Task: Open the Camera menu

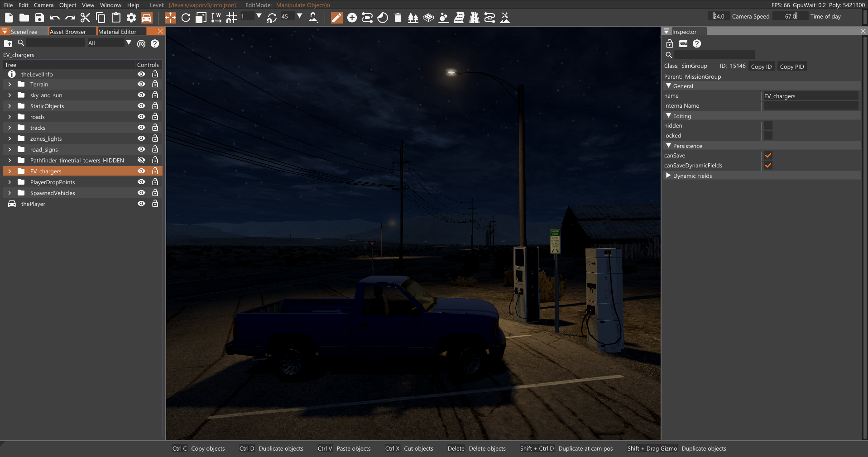Action: coord(43,5)
